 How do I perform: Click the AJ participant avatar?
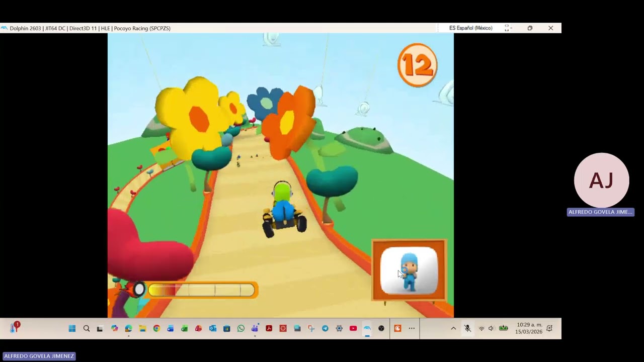(x=601, y=180)
